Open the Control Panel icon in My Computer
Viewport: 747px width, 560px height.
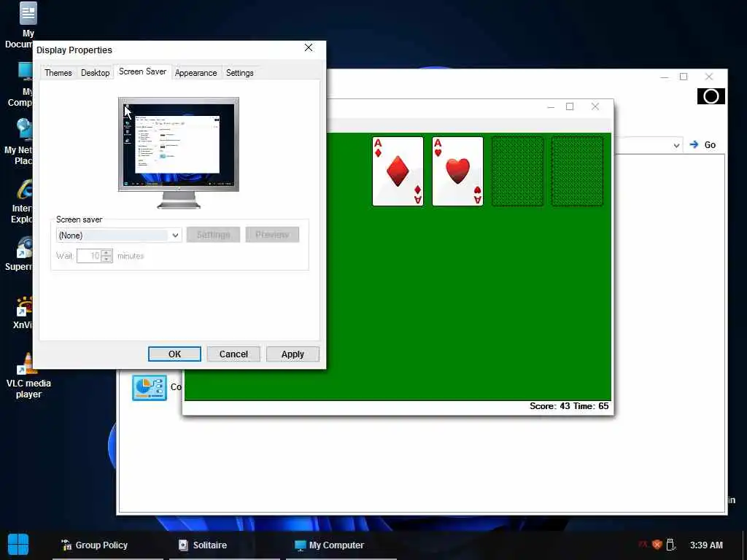click(x=150, y=387)
